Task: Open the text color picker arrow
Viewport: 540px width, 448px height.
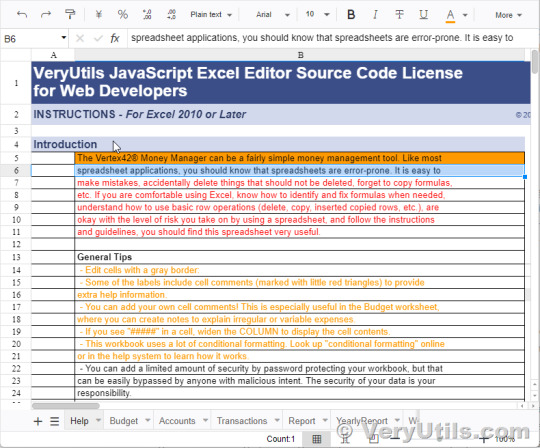Action: click(x=465, y=15)
